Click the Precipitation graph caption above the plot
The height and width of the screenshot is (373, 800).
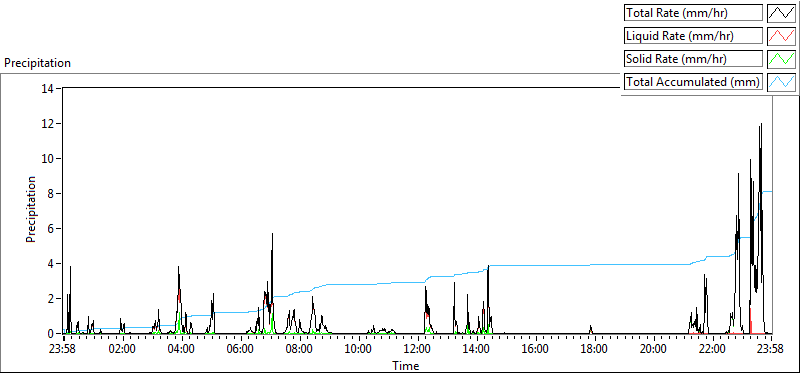click(37, 63)
